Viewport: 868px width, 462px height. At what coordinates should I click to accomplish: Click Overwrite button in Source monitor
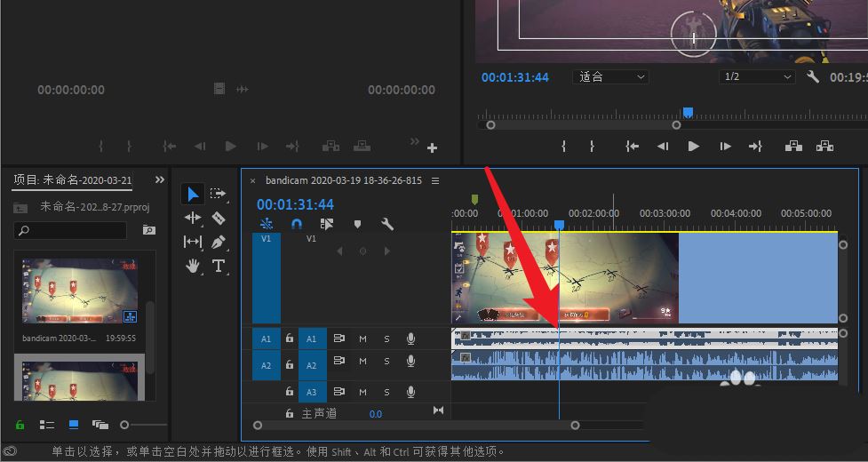(362, 146)
